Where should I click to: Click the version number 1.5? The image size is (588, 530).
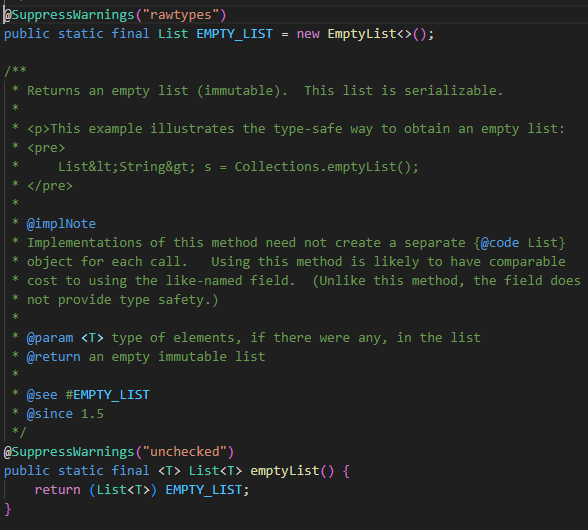tap(92, 414)
